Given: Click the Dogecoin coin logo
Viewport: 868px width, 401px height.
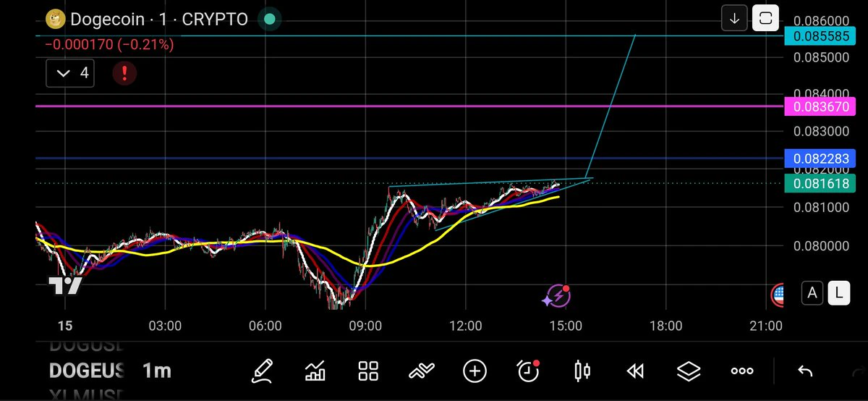Looking at the screenshot, I should (56, 20).
